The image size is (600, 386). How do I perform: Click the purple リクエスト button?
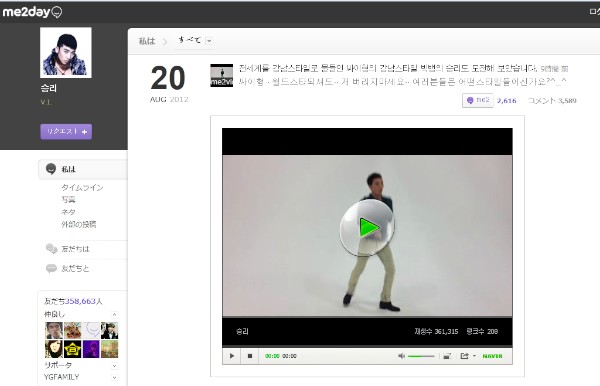tap(66, 132)
